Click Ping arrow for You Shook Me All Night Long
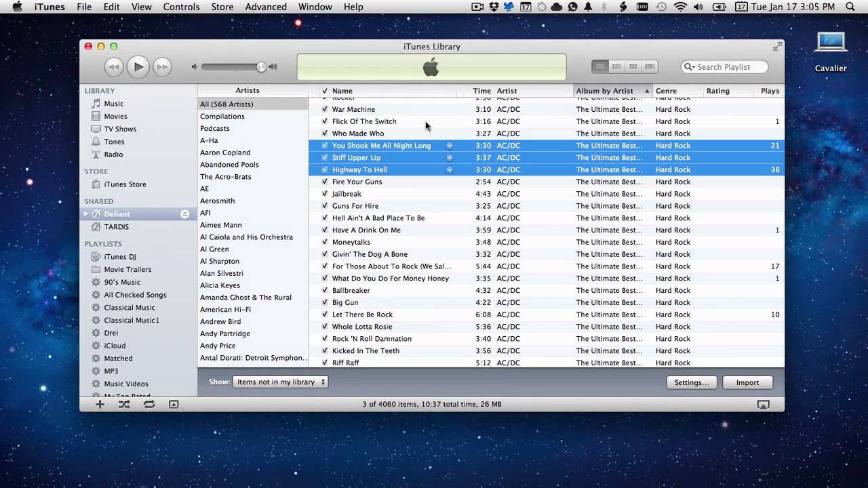This screenshot has width=868, height=488. pos(449,146)
